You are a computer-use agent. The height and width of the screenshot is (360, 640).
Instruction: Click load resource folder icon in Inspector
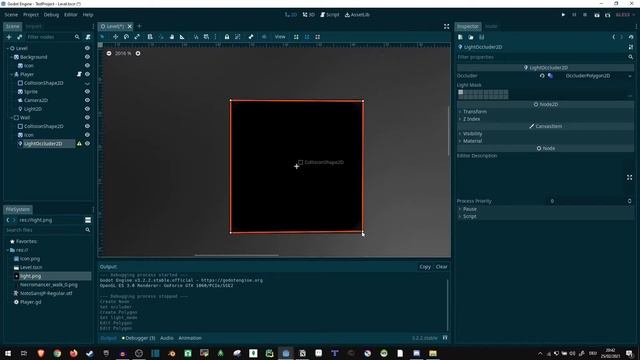pos(471,37)
